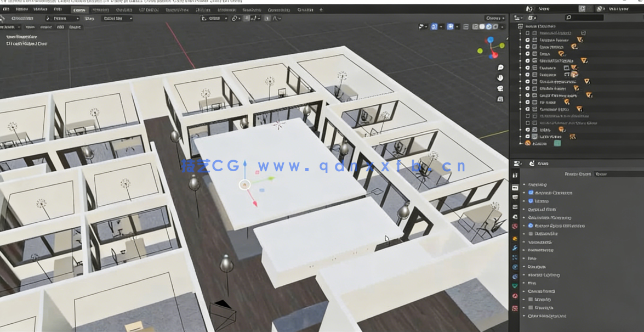
Task: Enable the Motion Blur checkbox
Action: (x=529, y=234)
